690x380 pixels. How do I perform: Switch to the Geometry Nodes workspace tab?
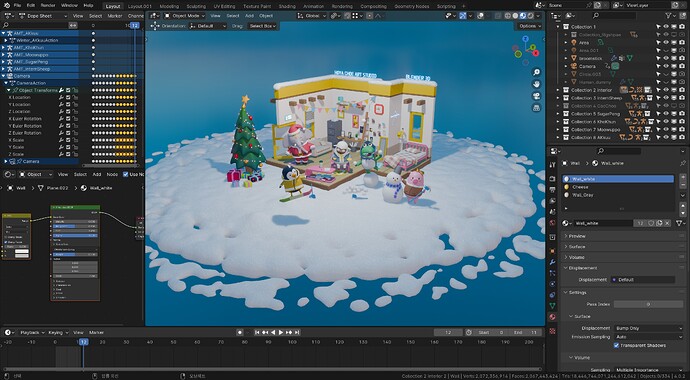(x=411, y=7)
